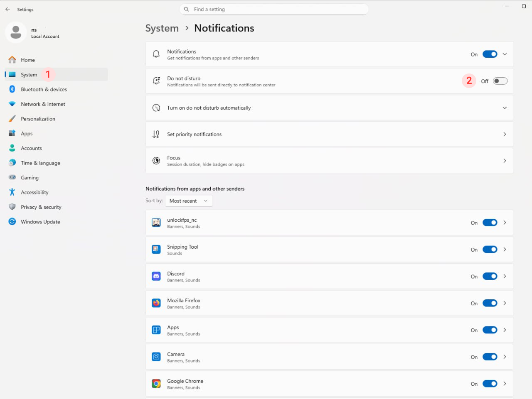Open Bluetooth & devices settings
The height and width of the screenshot is (399, 532).
44,90
